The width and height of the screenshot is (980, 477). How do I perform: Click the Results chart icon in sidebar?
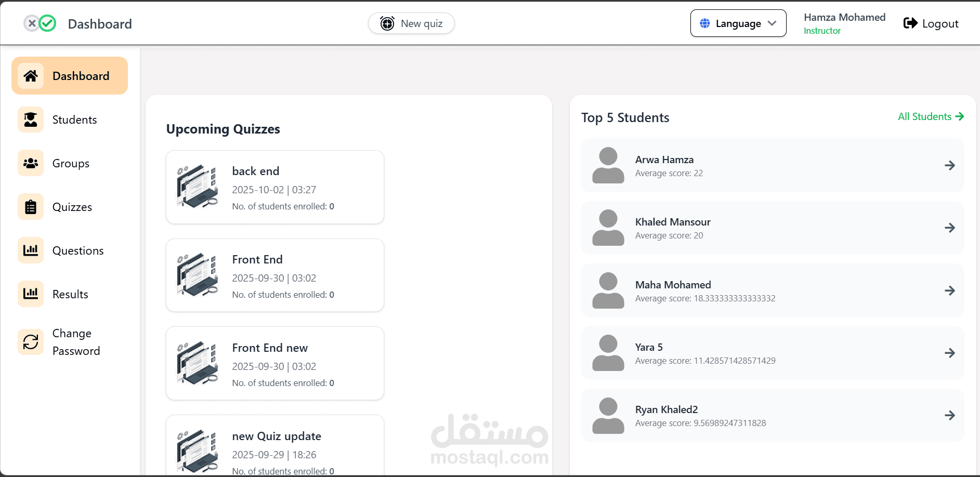(x=31, y=294)
